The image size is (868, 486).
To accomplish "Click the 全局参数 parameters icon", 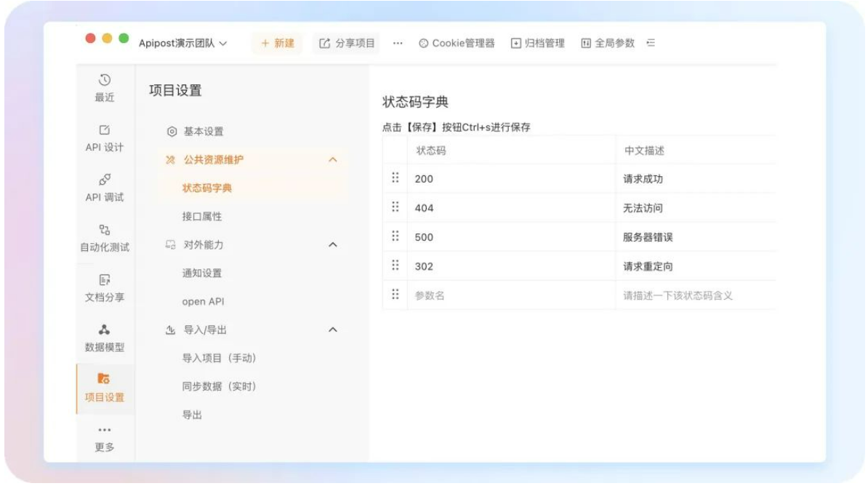I will pyautogui.click(x=586, y=43).
